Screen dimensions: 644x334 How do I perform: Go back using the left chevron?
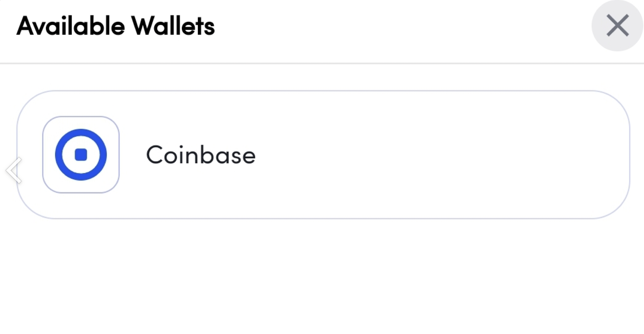14,170
